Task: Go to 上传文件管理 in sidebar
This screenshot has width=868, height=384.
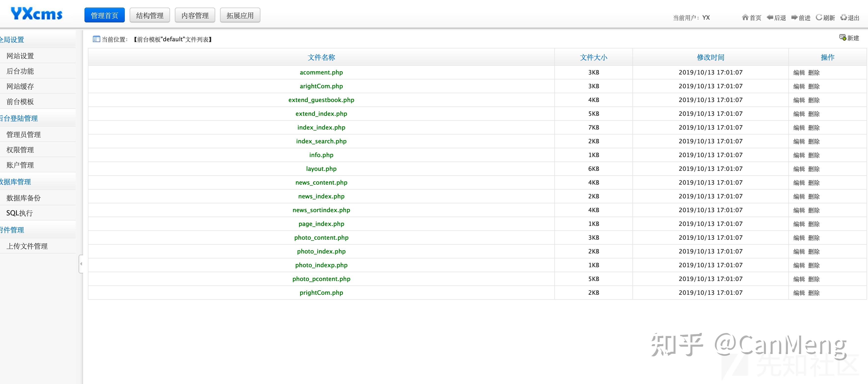Action: click(x=27, y=246)
